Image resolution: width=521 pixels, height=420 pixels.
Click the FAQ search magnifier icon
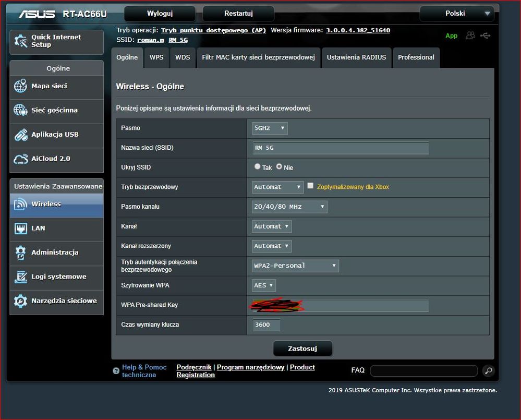[488, 370]
